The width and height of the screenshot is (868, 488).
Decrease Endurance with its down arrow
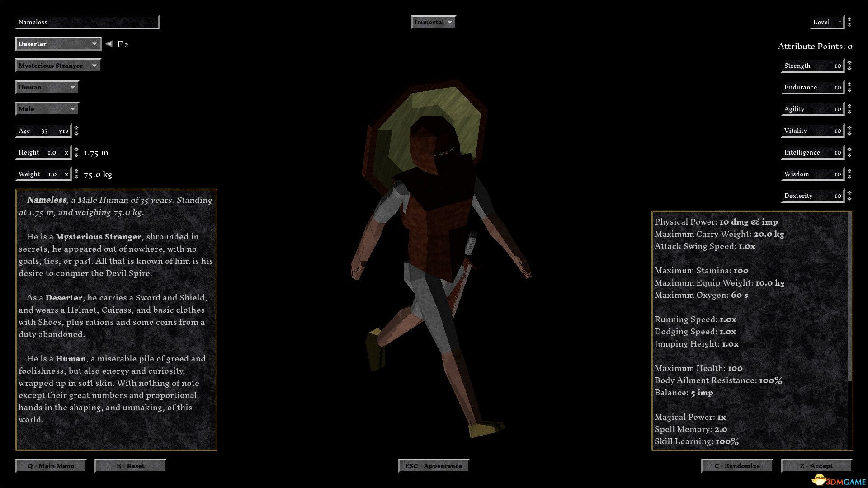click(x=849, y=90)
